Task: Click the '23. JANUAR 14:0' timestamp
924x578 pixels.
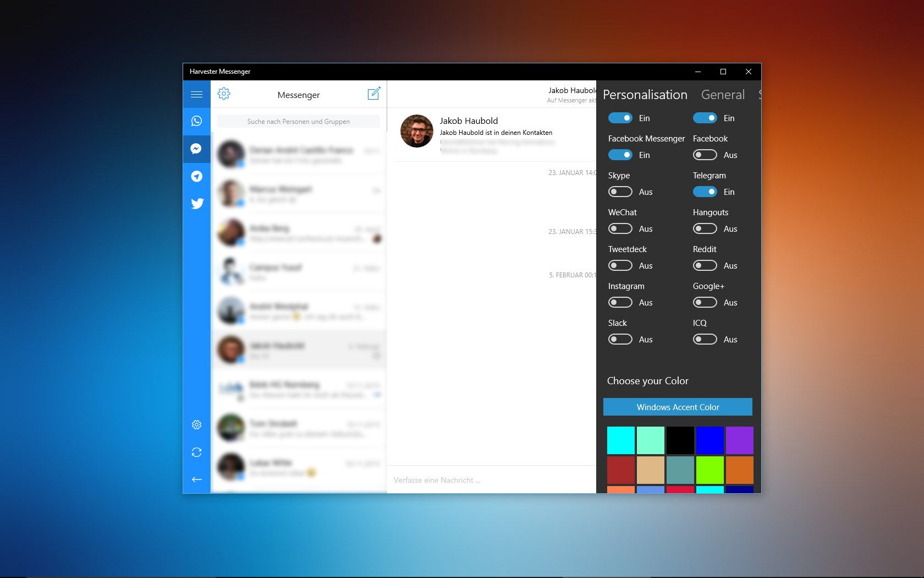Action: pos(572,173)
